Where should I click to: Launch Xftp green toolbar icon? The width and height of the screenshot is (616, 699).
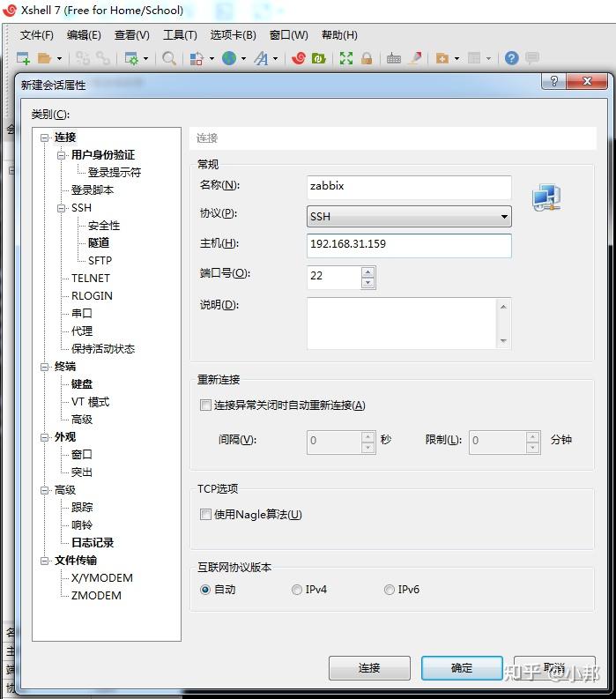click(x=319, y=58)
